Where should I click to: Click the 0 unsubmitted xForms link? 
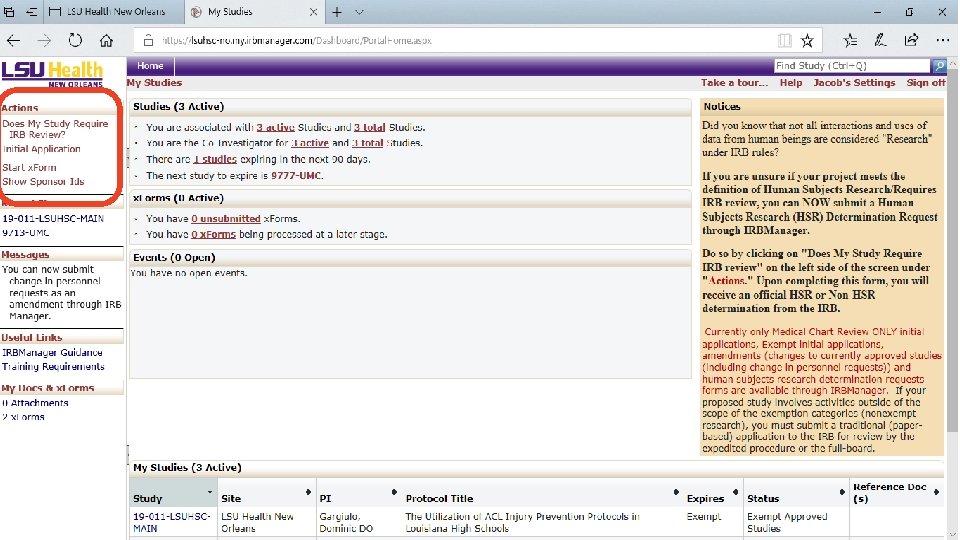click(x=226, y=219)
